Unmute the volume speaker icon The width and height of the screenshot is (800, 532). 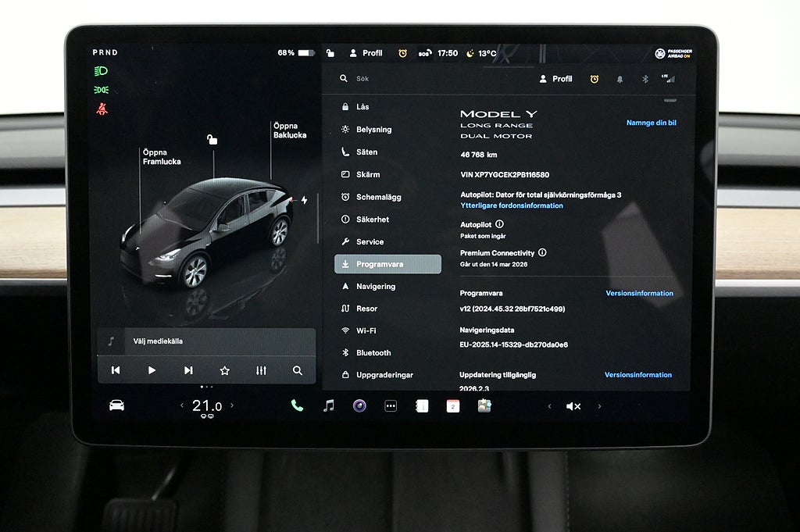(573, 406)
